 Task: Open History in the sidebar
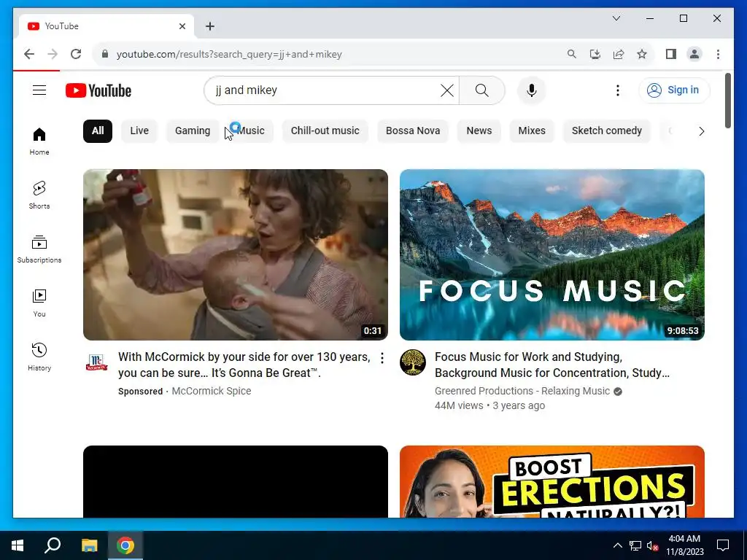tap(39, 357)
